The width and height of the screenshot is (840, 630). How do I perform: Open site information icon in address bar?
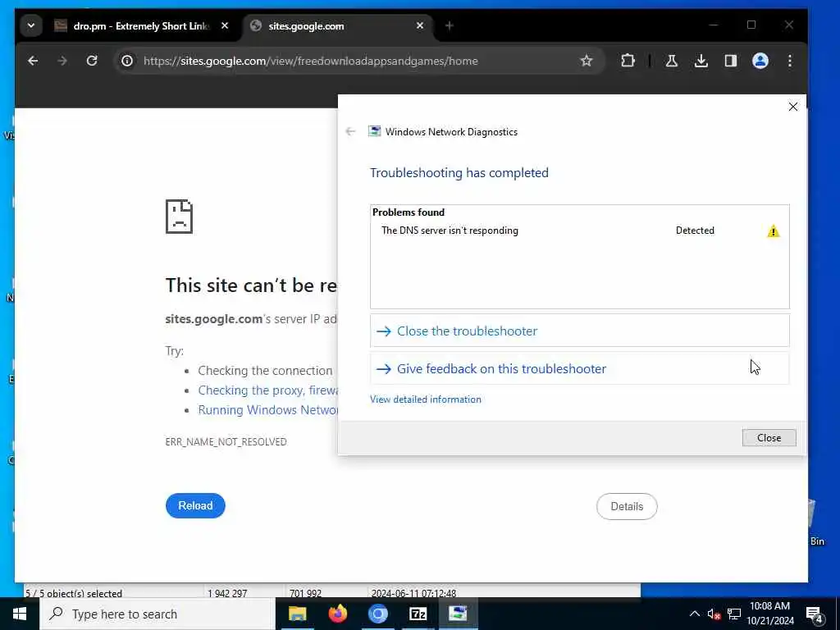click(x=127, y=61)
